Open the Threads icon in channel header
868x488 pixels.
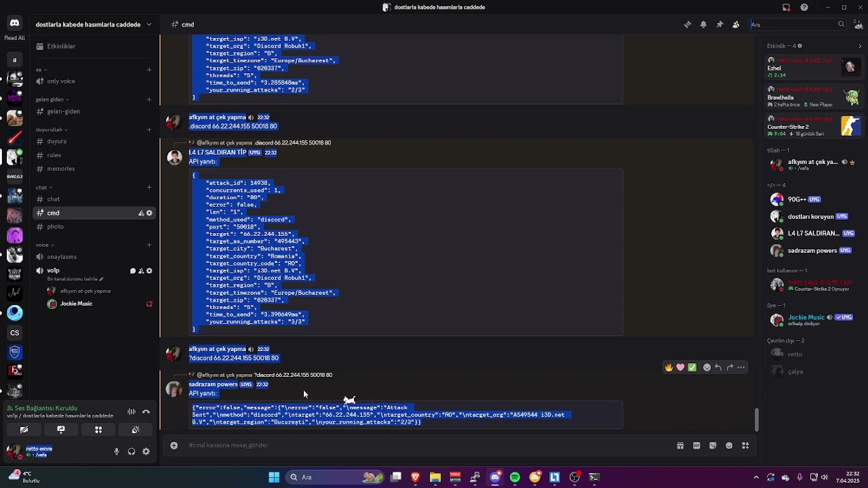687,24
